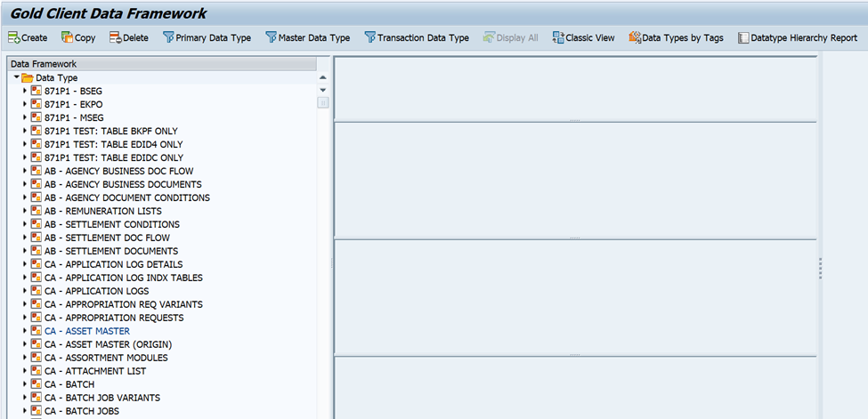Open the Datatype Hierarchy Report
This screenshot has width=868, height=419.
pos(798,37)
